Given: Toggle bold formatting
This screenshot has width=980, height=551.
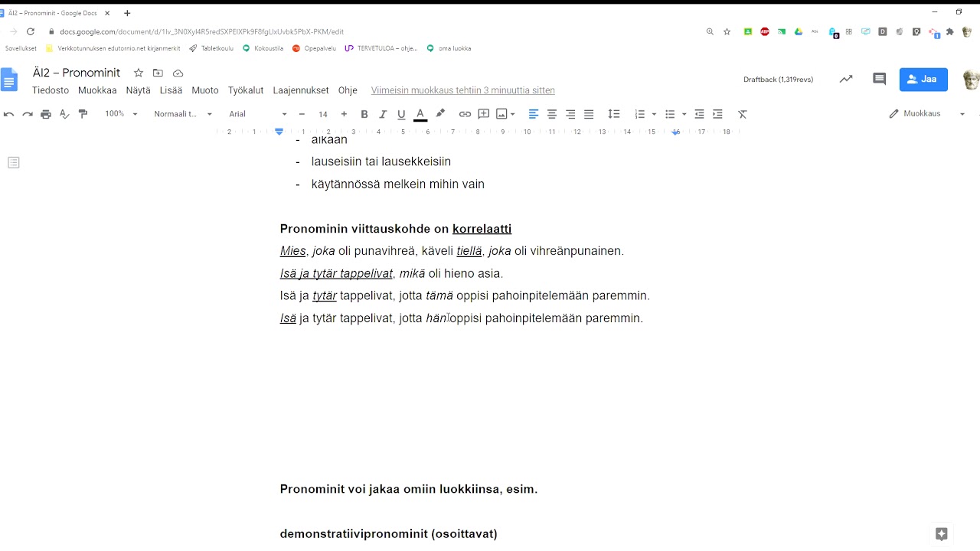Looking at the screenshot, I should 364,114.
